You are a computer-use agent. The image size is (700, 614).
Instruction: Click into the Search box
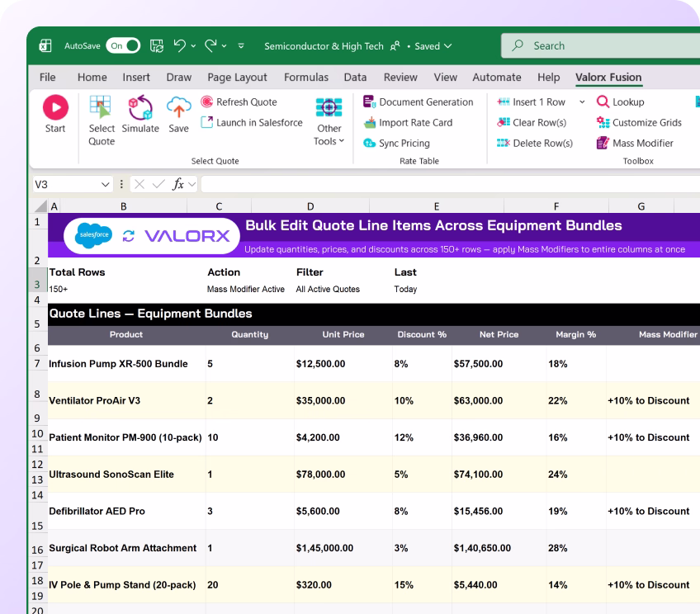(600, 45)
